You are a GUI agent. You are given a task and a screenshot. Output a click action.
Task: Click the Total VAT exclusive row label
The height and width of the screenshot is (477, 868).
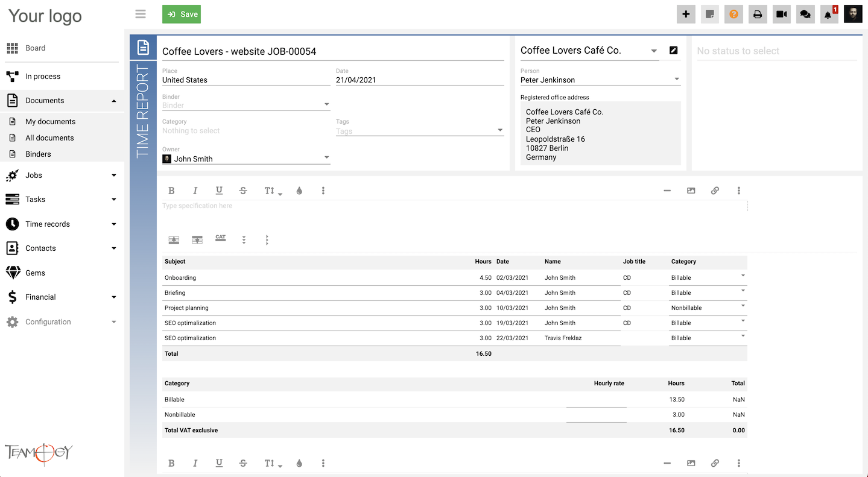[x=191, y=431]
